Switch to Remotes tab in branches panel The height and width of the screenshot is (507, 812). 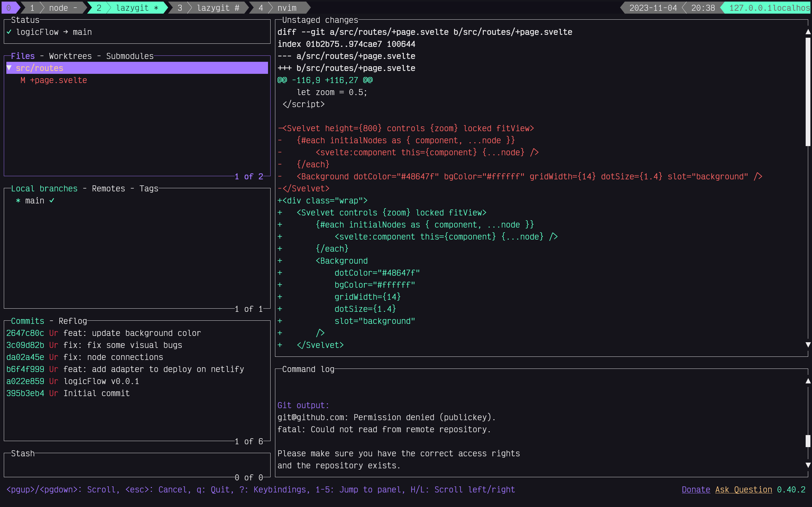tap(108, 189)
